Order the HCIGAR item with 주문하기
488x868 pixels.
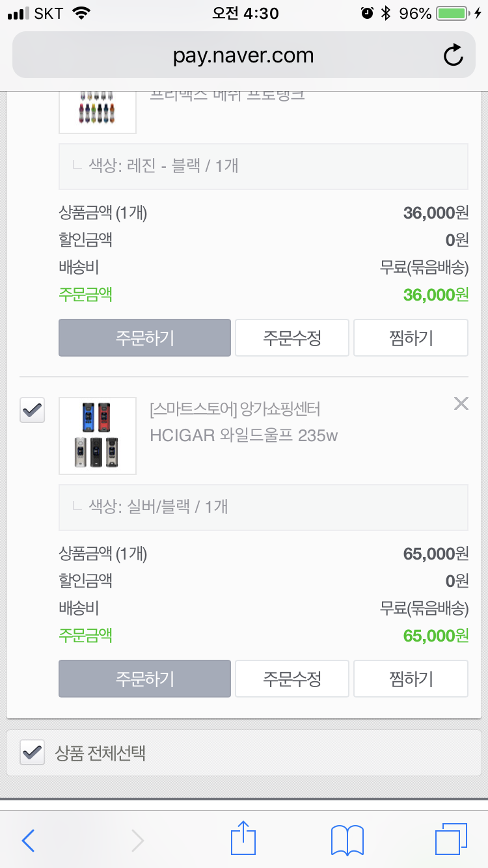click(144, 679)
